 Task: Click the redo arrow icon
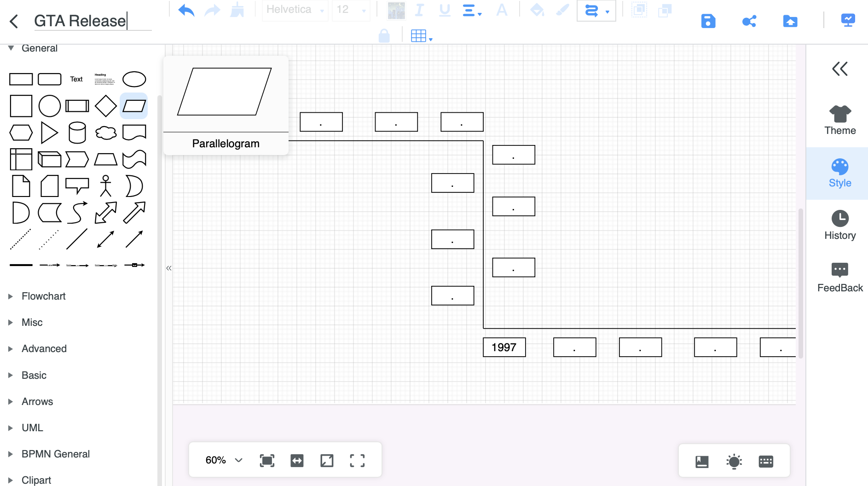tap(212, 10)
